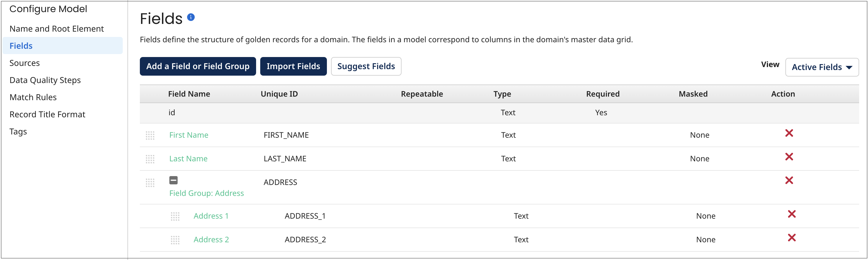Open the Active Fields view dropdown
This screenshot has height=260, width=868.
point(822,67)
